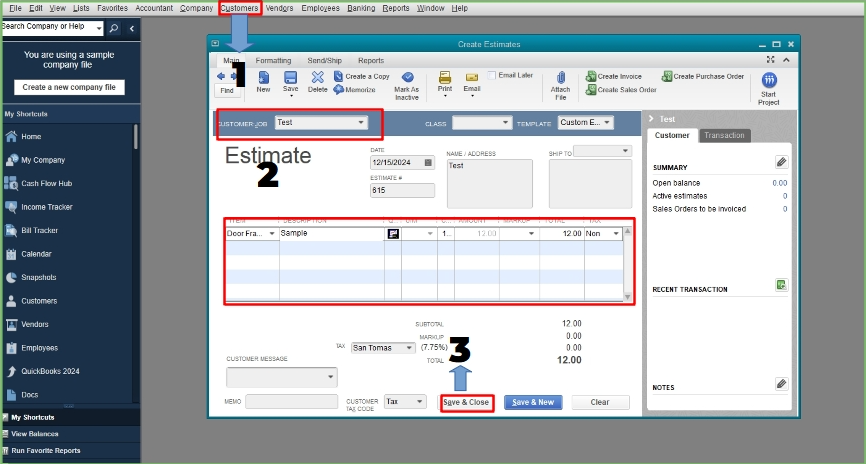This screenshot has height=464, width=866.
Task: Click the Start Project icon
Action: pyautogui.click(x=769, y=80)
